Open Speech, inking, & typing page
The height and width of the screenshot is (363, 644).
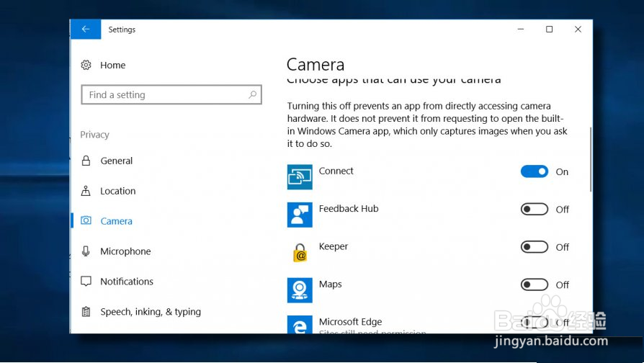(151, 312)
